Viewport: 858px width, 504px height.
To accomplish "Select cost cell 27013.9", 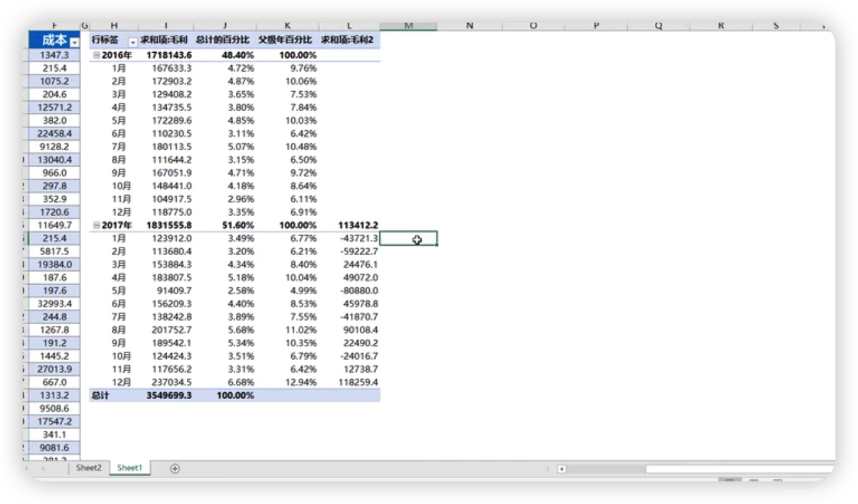I will click(x=55, y=369).
